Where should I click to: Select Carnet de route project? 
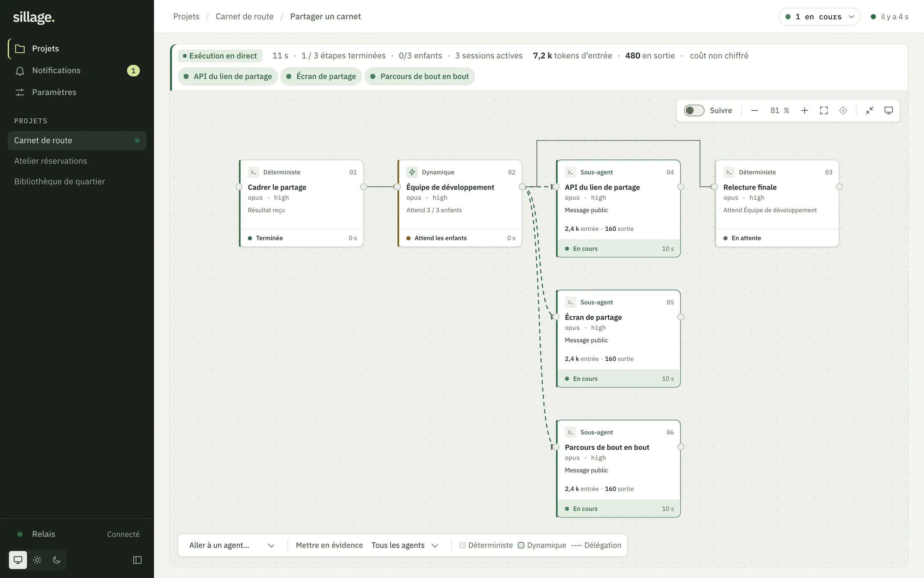(77, 141)
